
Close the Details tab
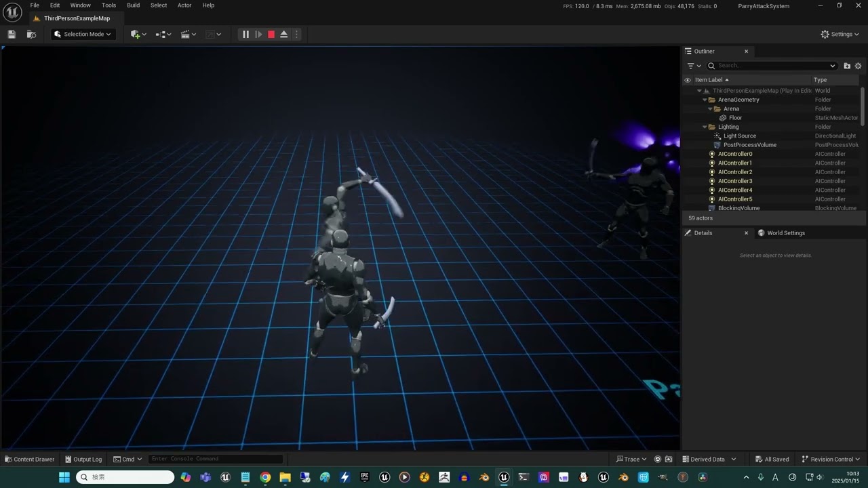746,233
